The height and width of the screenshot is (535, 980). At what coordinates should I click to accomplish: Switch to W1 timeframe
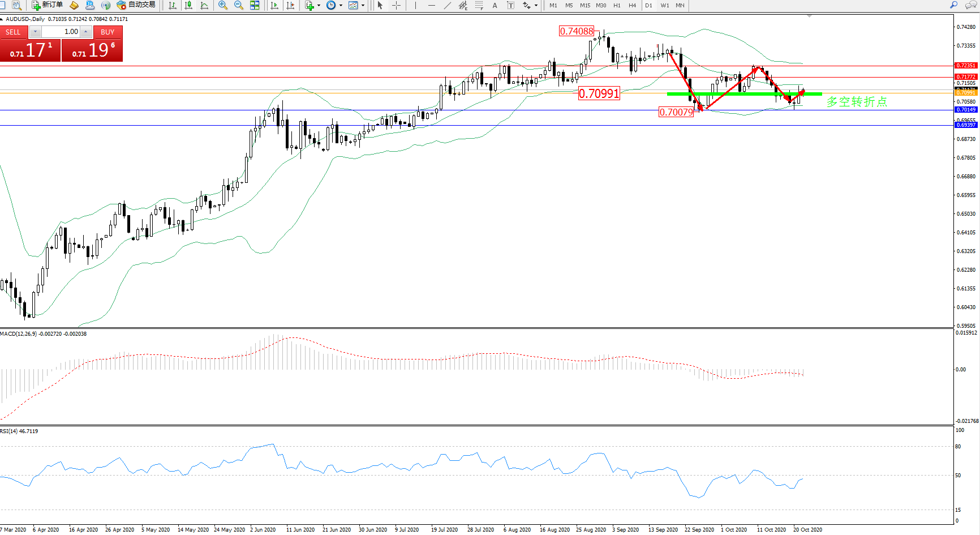tap(664, 5)
